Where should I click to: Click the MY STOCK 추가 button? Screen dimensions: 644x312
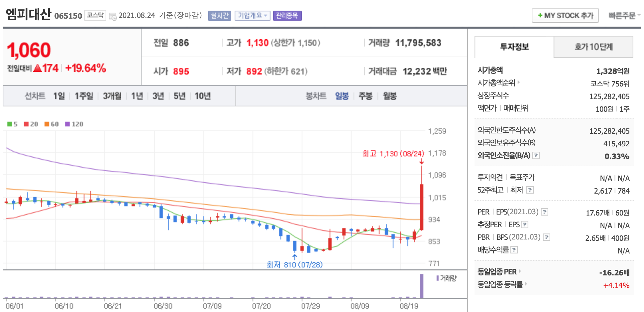click(x=565, y=15)
